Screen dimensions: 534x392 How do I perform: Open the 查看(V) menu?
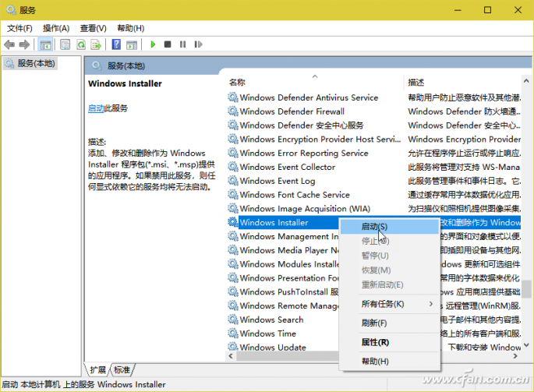click(93, 28)
